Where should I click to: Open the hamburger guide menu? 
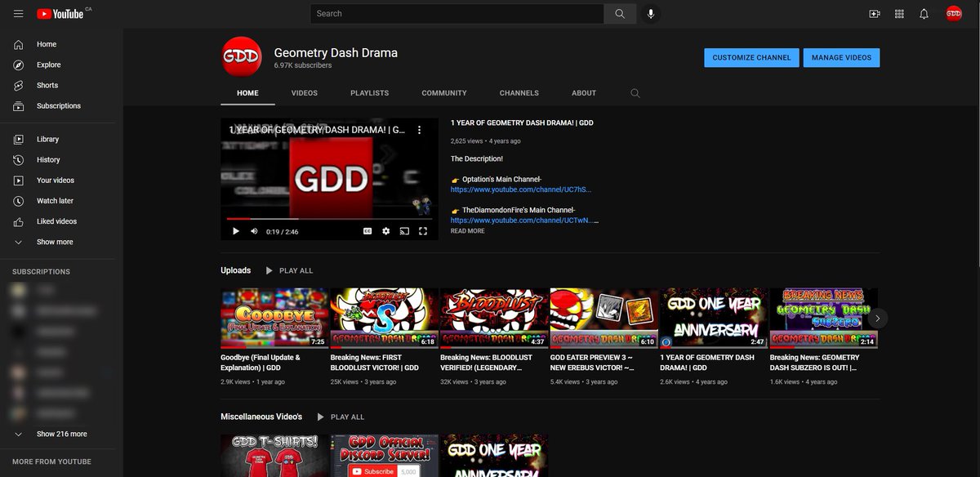[x=18, y=14]
